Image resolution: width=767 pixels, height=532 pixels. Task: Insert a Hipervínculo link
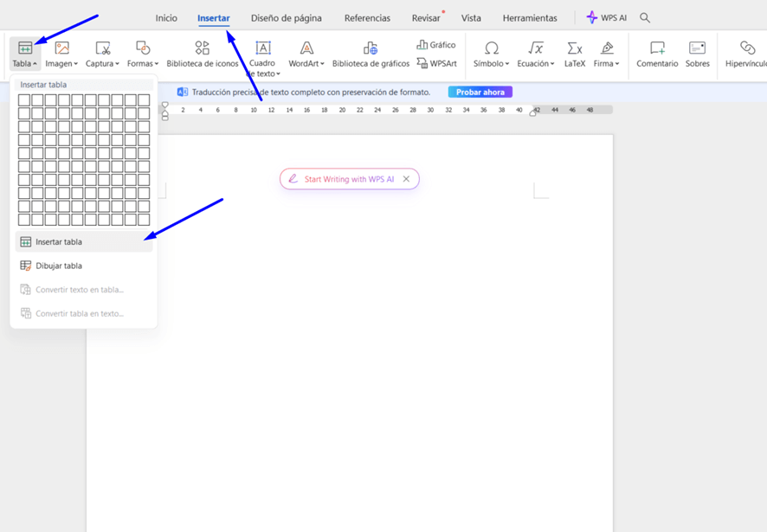click(746, 54)
